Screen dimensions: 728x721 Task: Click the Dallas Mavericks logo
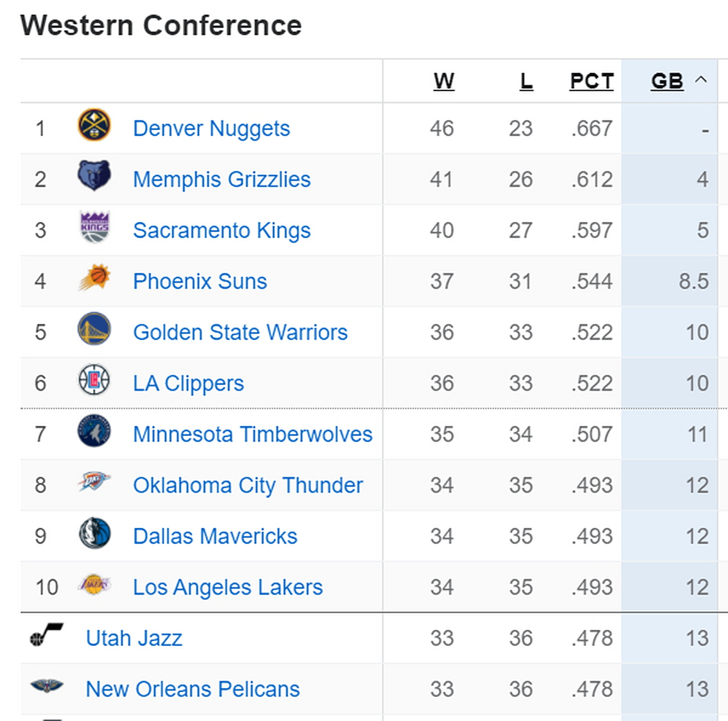tap(94, 533)
